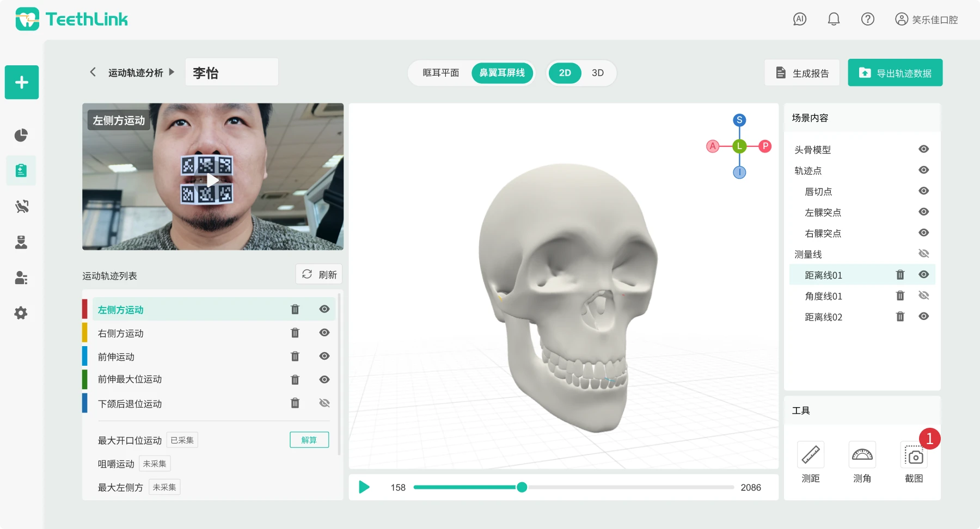Screen dimensions: 980x529
Task: Hide the 前伸最大位运动 trajectory
Action: pyautogui.click(x=324, y=379)
